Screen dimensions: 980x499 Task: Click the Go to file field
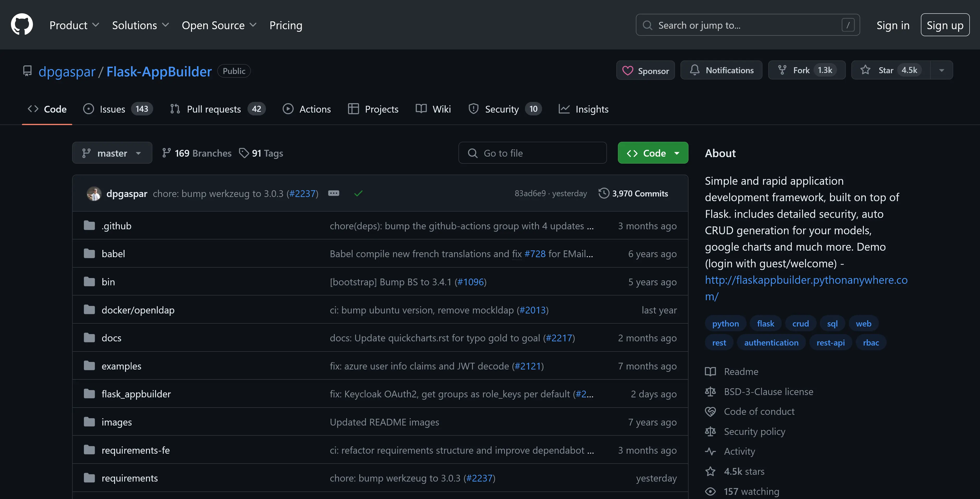pyautogui.click(x=532, y=153)
